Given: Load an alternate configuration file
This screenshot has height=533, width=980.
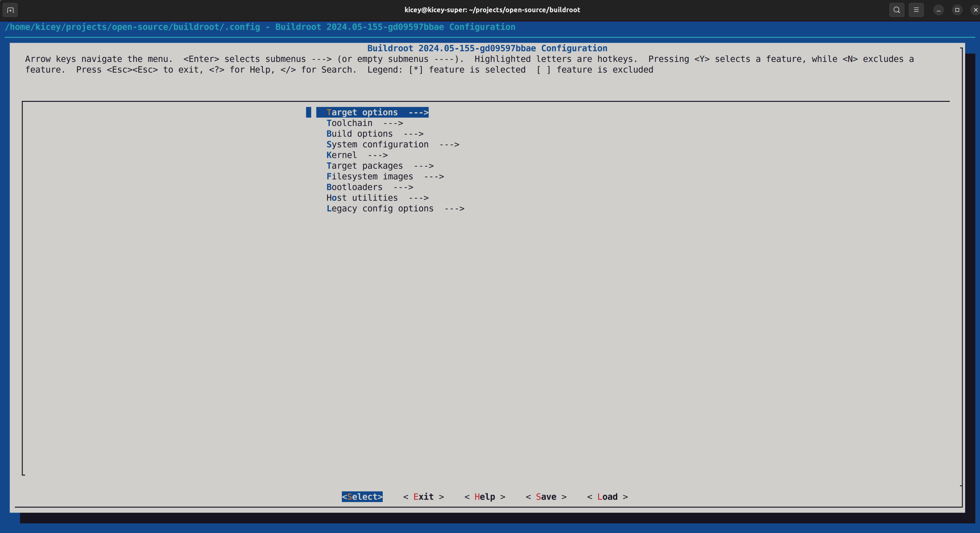Looking at the screenshot, I should pos(607,496).
